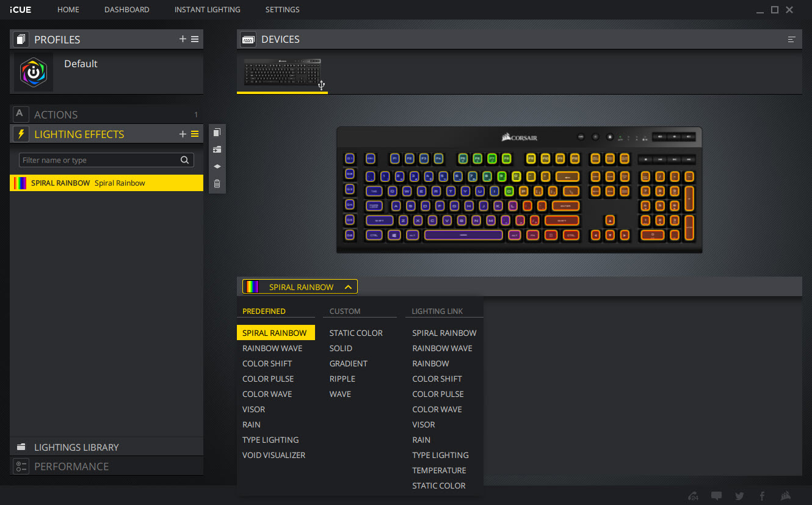This screenshot has height=505, width=812.
Task: Choose the Solid custom effect
Action: pos(341,348)
